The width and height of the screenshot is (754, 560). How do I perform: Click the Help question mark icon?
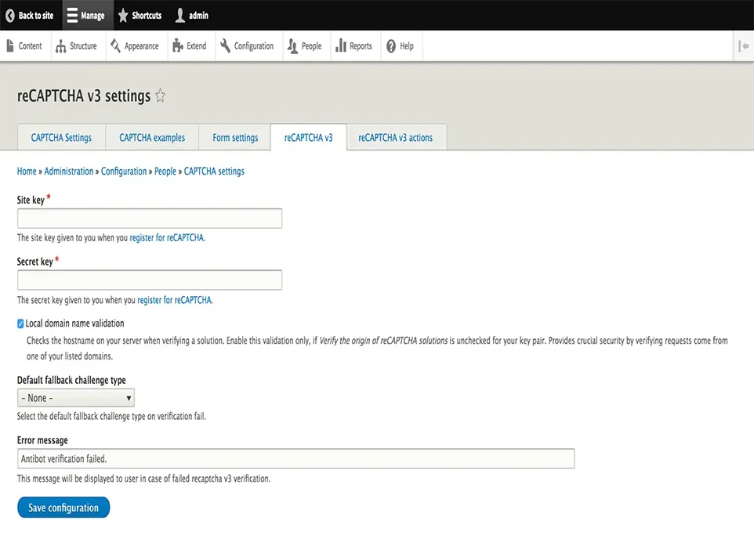pos(391,46)
